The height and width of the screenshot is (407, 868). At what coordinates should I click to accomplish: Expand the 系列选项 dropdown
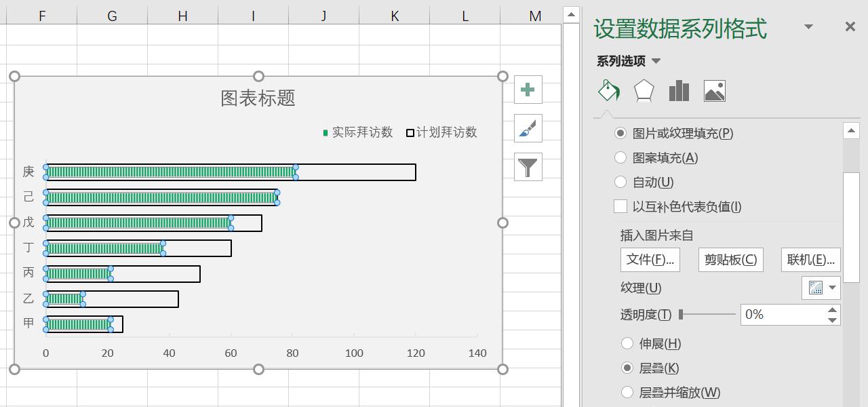point(656,61)
